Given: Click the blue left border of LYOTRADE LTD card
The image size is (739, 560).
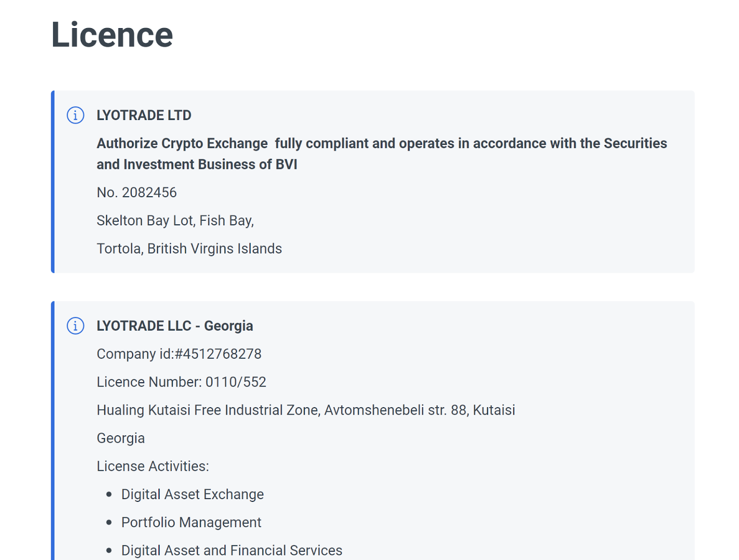Looking at the screenshot, I should coord(53,181).
